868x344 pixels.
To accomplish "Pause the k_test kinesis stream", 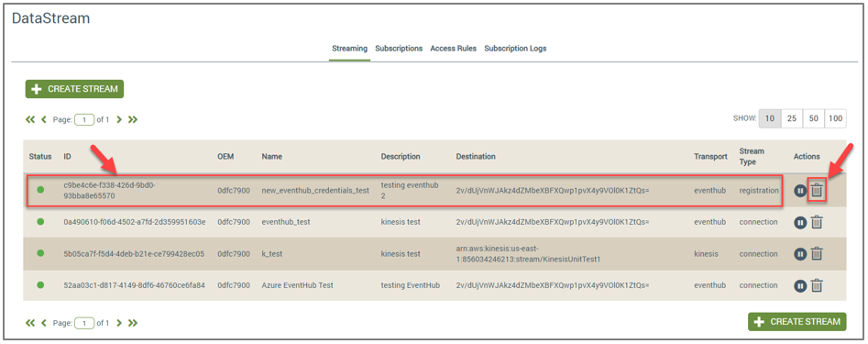I will click(800, 254).
